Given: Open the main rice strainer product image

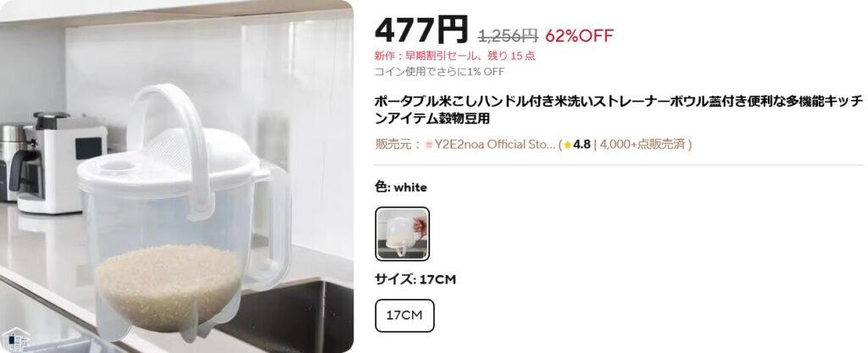Looking at the screenshot, I should click(176, 176).
